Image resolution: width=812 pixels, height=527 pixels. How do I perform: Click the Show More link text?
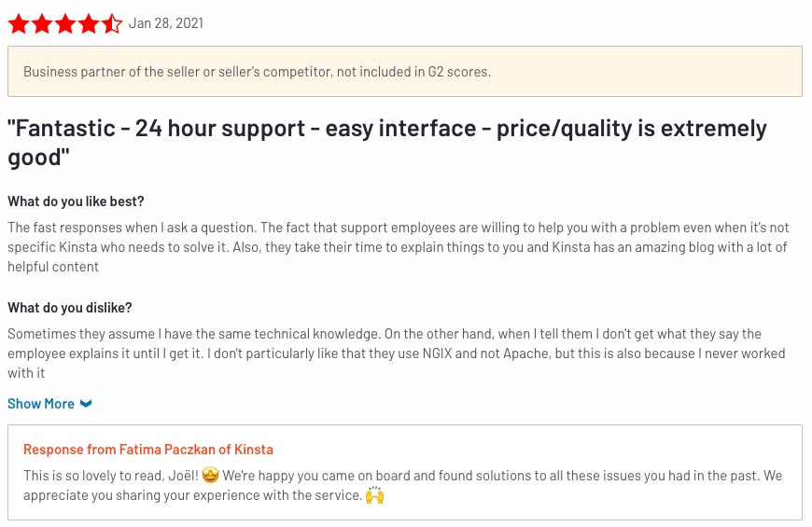tap(41, 404)
